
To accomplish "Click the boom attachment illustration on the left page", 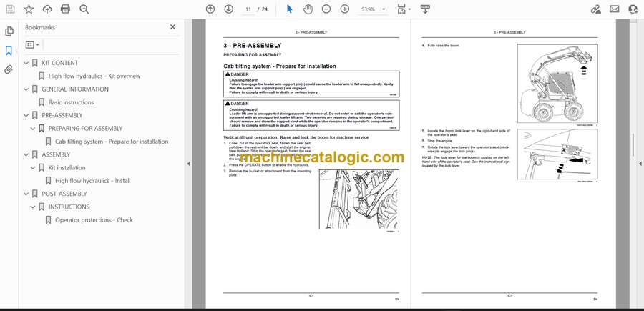I will 359,199.
